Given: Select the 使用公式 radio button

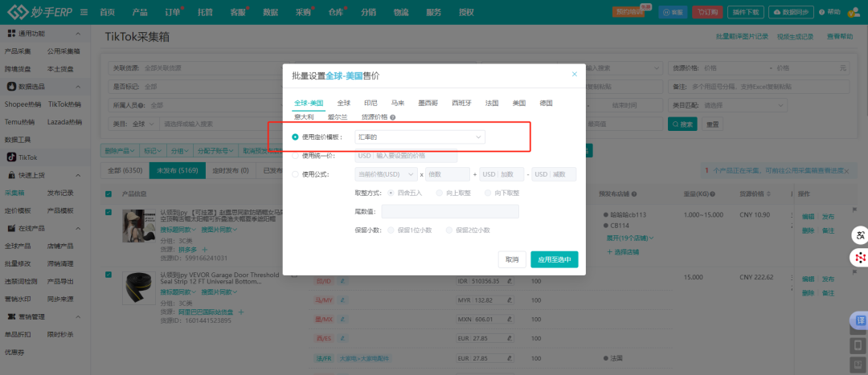Looking at the screenshot, I should (295, 174).
